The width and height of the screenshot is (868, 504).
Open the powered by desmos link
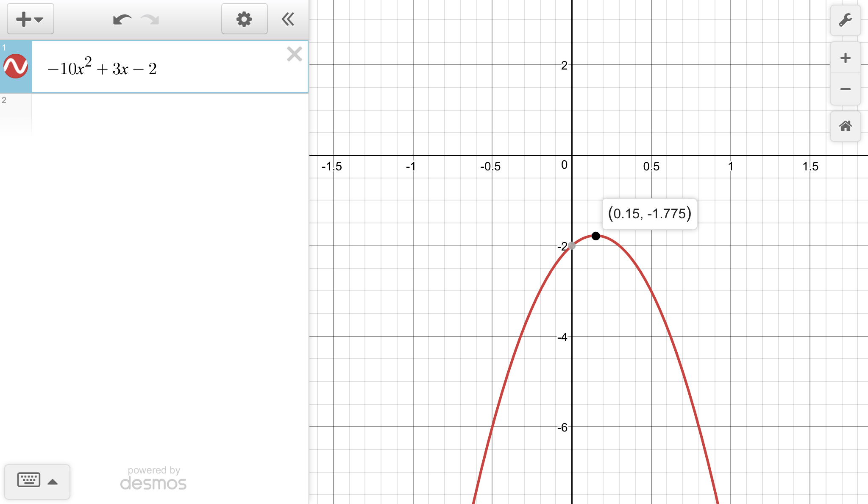[x=153, y=479]
